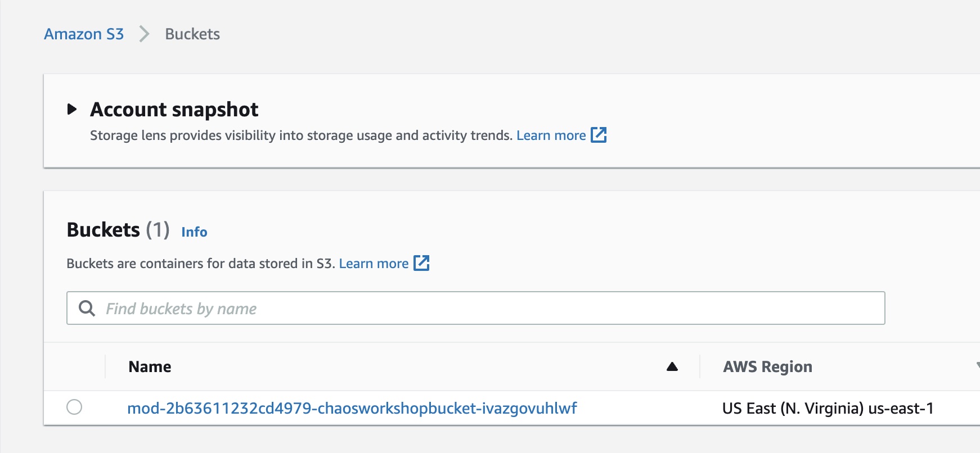Click the Name sort ascending arrow
Viewport: 980px width, 453px height.
click(x=672, y=367)
